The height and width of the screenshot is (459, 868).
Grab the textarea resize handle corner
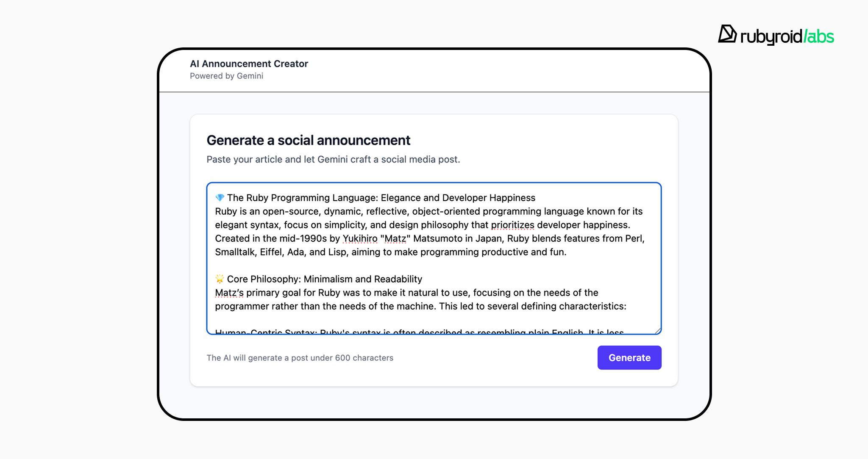pyautogui.click(x=658, y=331)
